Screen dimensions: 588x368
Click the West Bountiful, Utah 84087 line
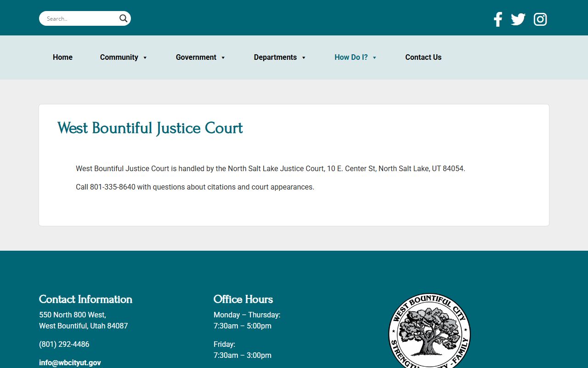click(84, 326)
